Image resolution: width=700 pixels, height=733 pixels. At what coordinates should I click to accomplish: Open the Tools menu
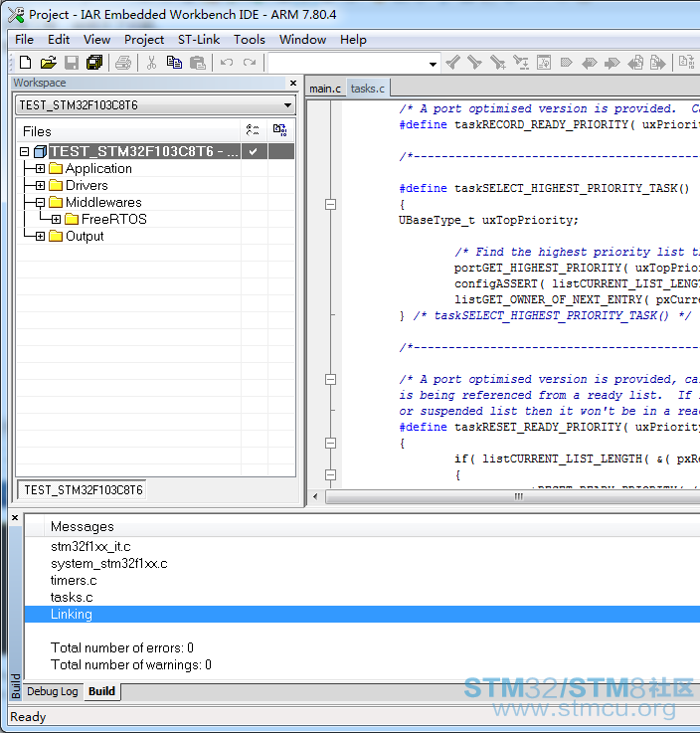[250, 40]
